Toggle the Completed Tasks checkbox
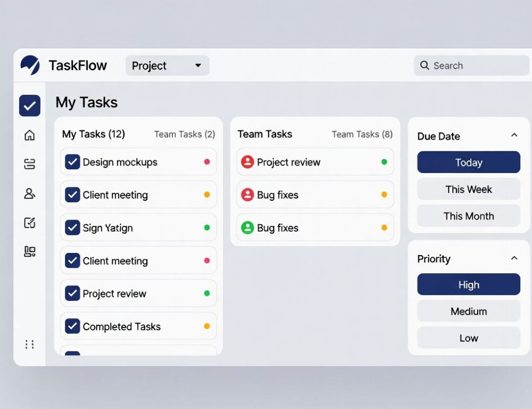Screen dimensions: 532x409 (x=73, y=326)
